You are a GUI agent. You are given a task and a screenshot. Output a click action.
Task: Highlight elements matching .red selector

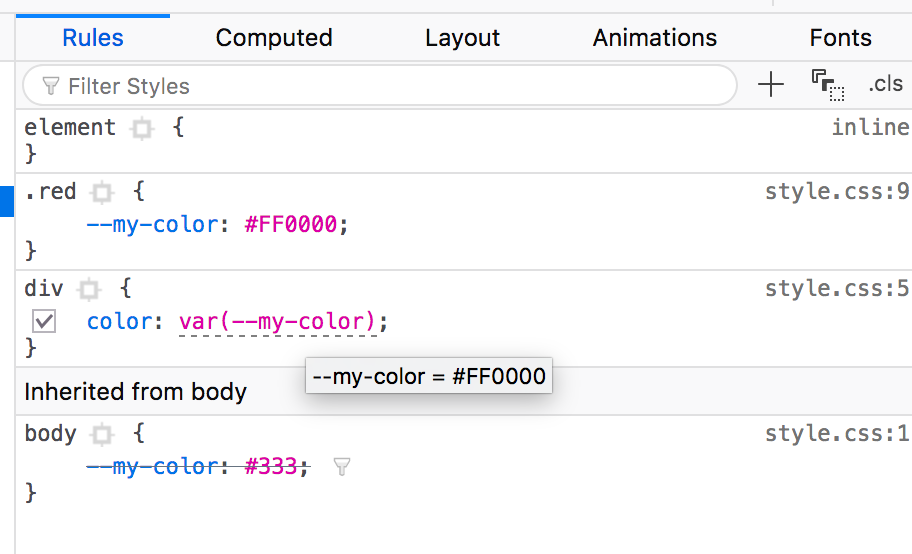point(102,192)
